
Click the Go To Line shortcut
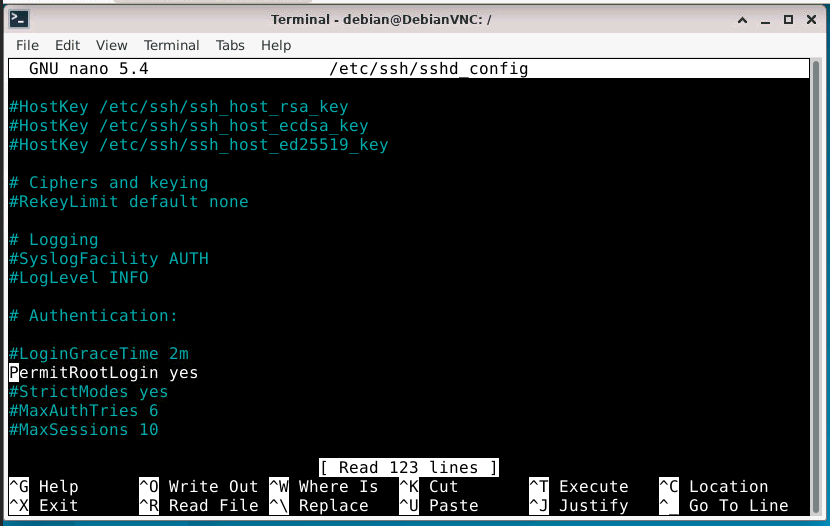point(724,506)
